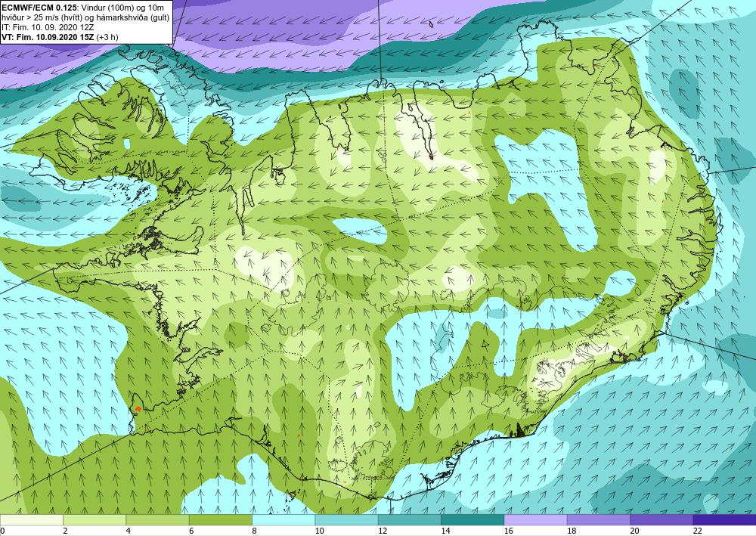Click the '(+3 h)' forecast offset text

pyautogui.click(x=107, y=37)
